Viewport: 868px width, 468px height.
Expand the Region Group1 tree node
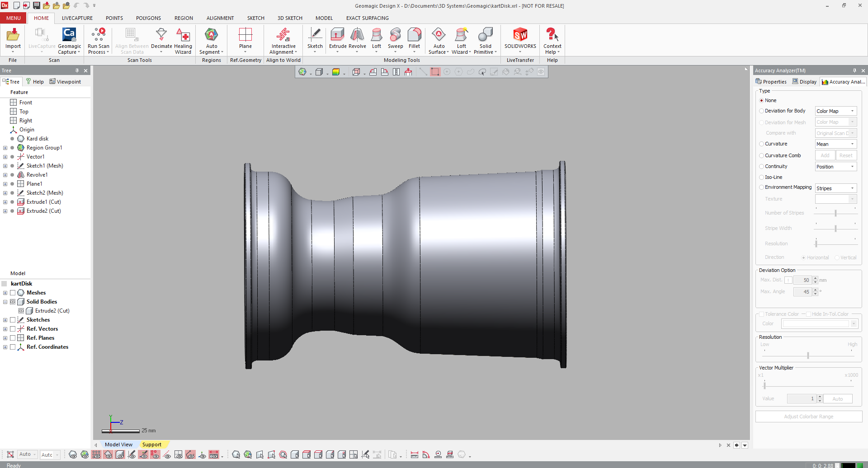tap(5, 148)
